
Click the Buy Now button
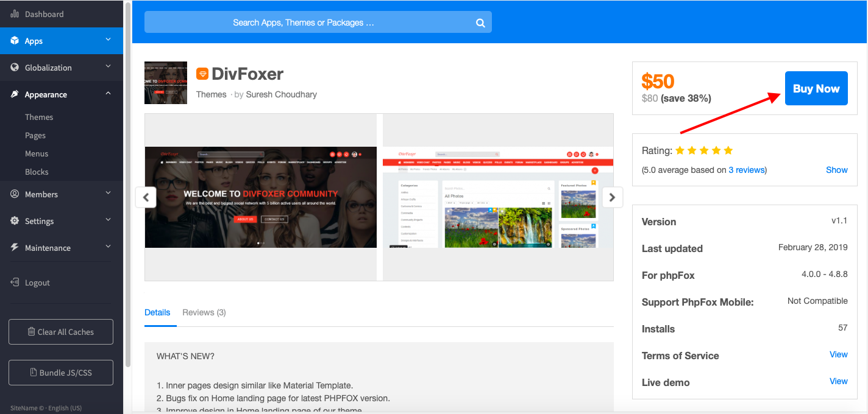(816, 88)
